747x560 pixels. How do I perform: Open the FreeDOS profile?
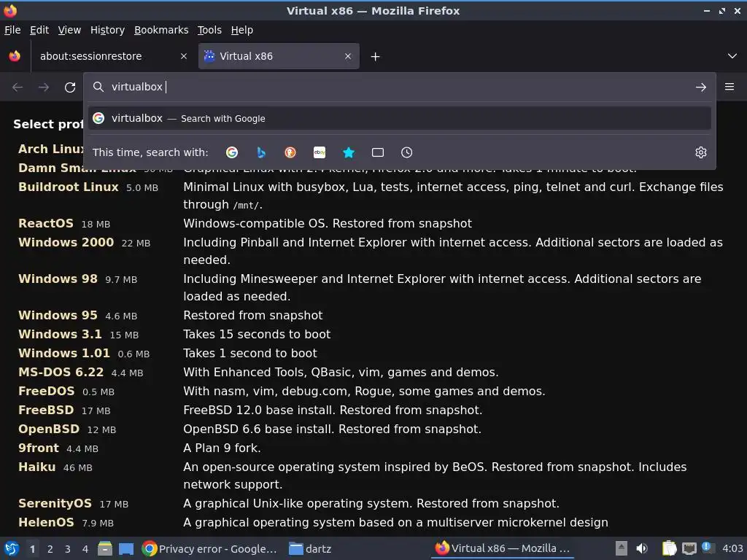pos(46,392)
